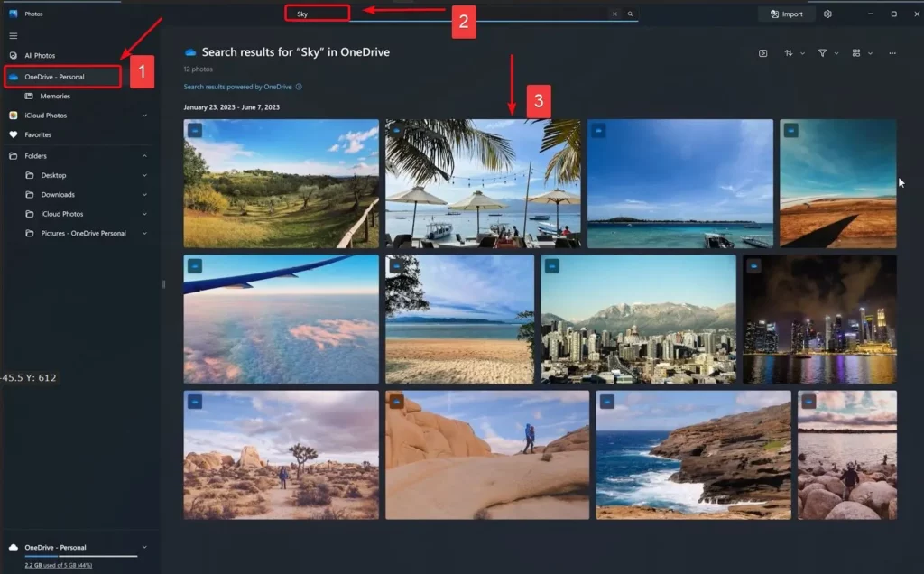This screenshot has height=574, width=924.
Task: Expand the Downloads folder chevron
Action: coord(144,194)
